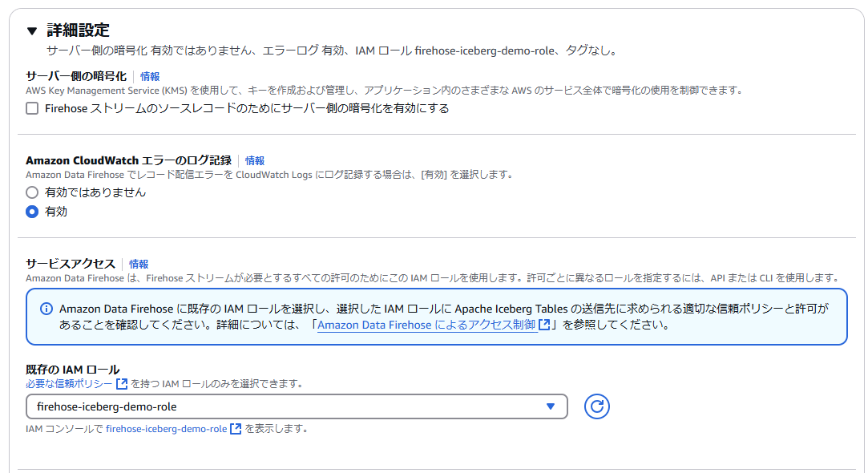Click the IAM role dropdown arrow
Viewport: 868px width, 473px height.
click(x=551, y=406)
